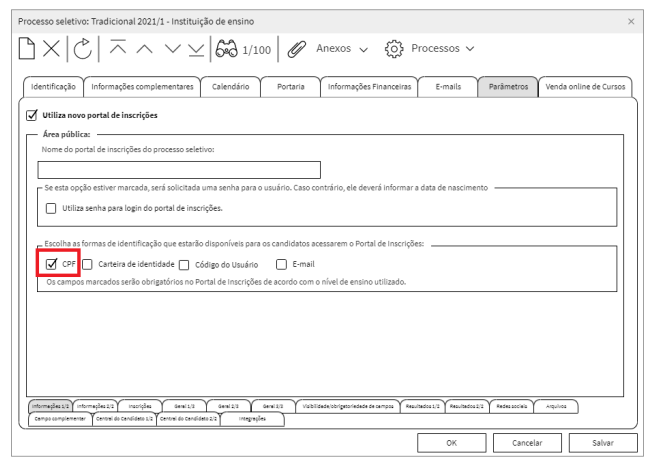The image size is (654, 464).
Task: Click the OK button
Action: [x=452, y=443]
